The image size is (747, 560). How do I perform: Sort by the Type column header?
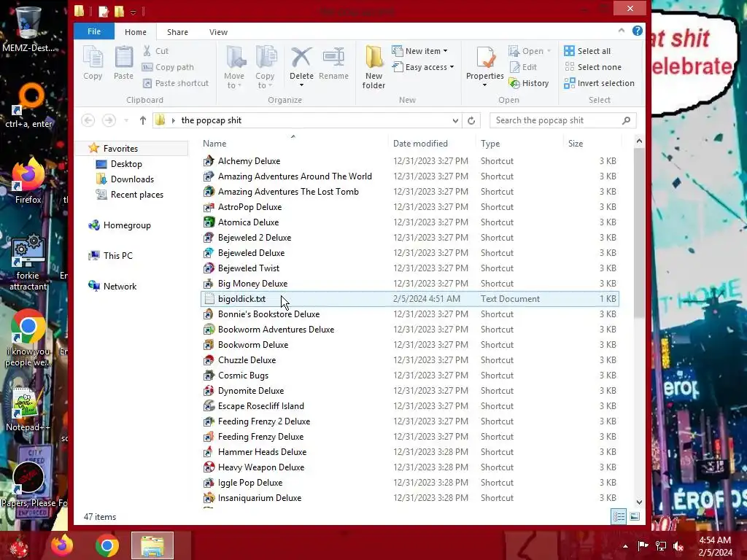pyautogui.click(x=519, y=144)
